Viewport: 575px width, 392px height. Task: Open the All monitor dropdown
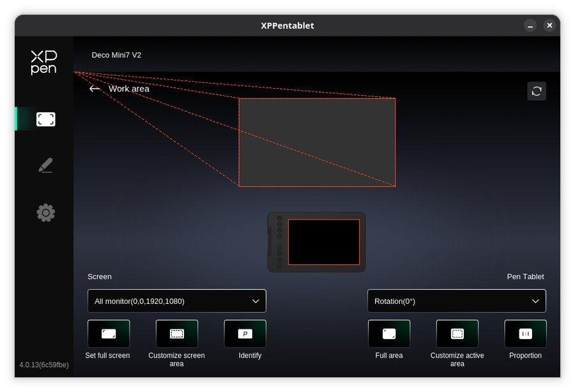(177, 301)
